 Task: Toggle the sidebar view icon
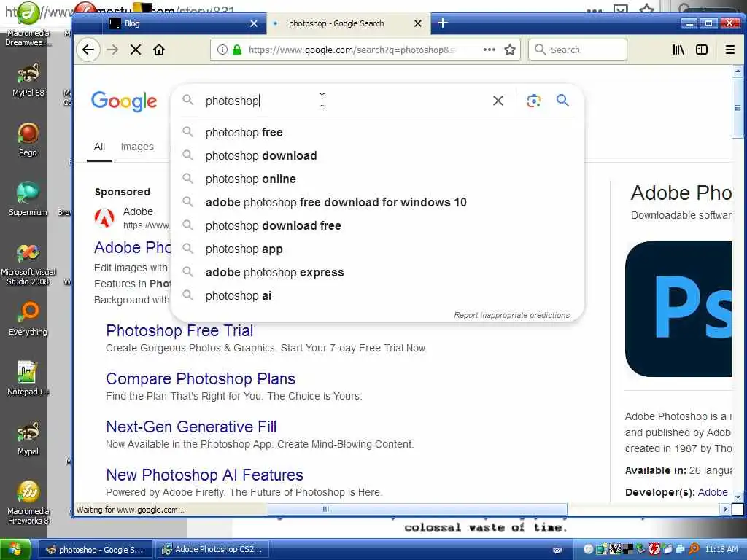pos(702,50)
